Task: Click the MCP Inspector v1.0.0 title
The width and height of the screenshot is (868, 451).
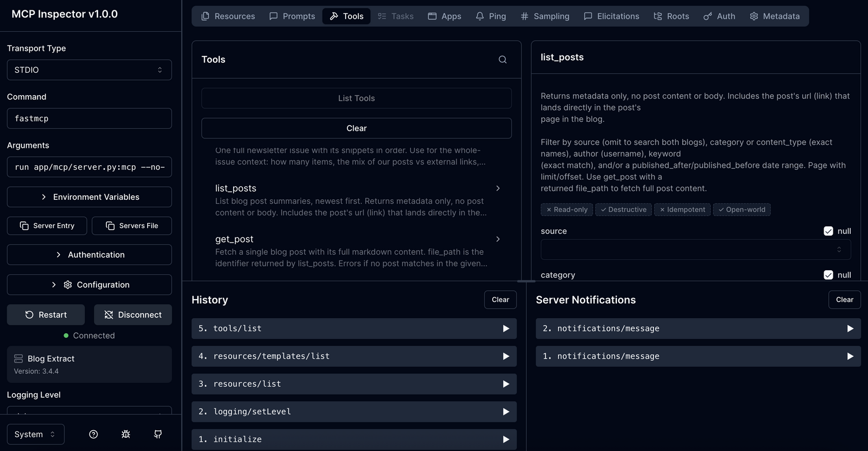Action: (65, 14)
